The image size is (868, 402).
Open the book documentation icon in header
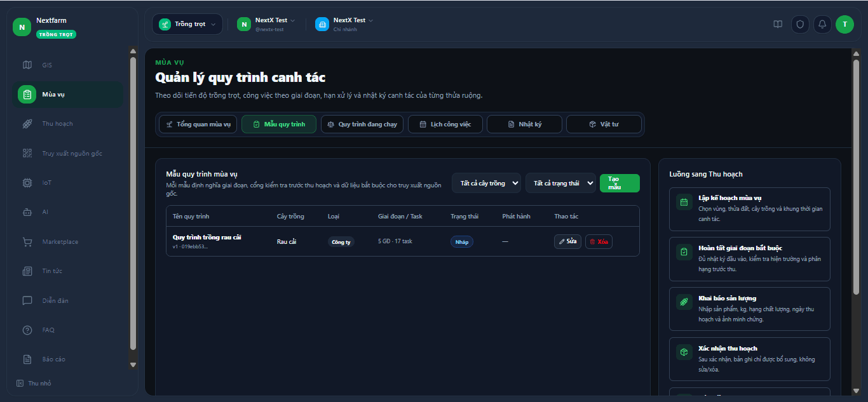click(x=778, y=24)
